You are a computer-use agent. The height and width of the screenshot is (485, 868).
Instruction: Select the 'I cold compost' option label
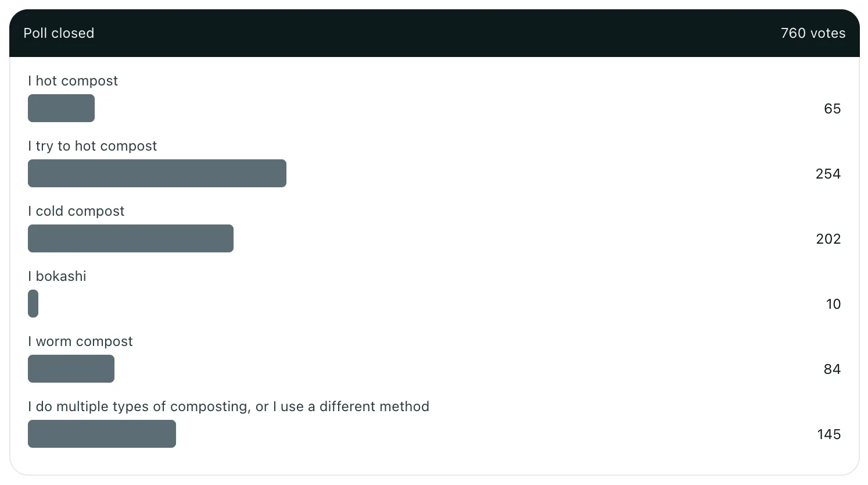coord(76,211)
